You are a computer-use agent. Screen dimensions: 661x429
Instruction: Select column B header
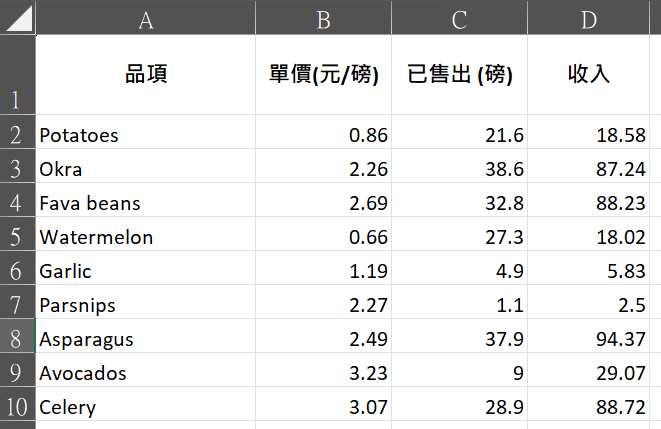tap(323, 17)
